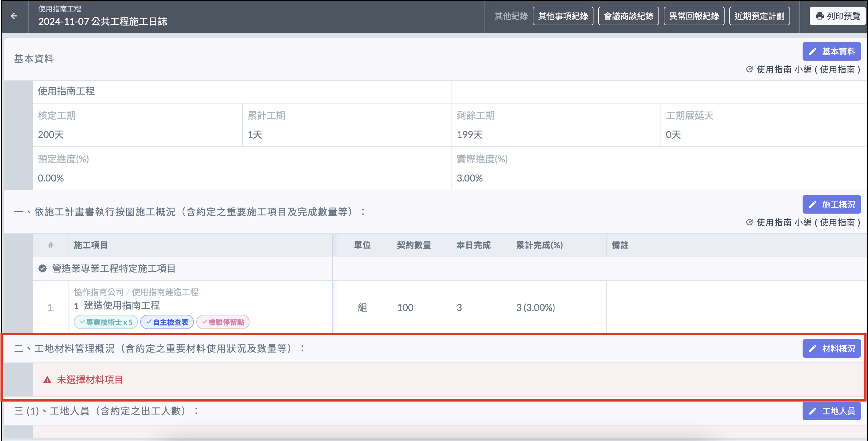Click the printer icon for 列印預覽
The height and width of the screenshot is (441, 868).
click(x=819, y=16)
